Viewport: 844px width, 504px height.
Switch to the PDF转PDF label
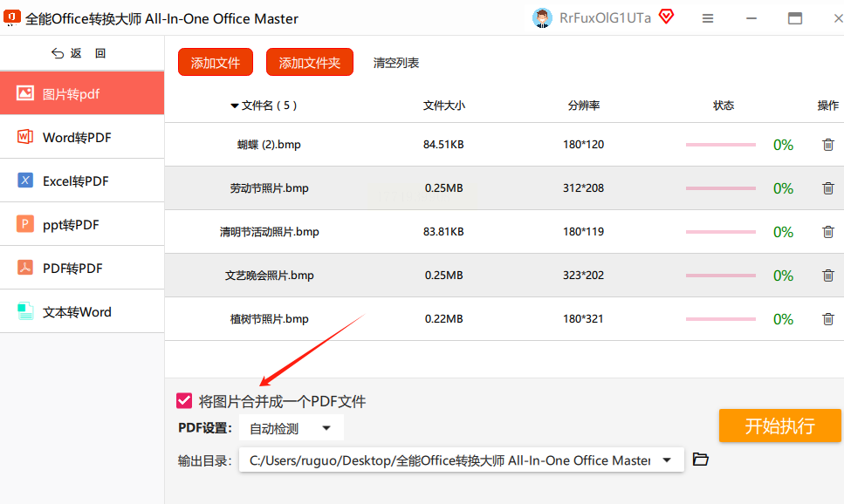point(72,269)
